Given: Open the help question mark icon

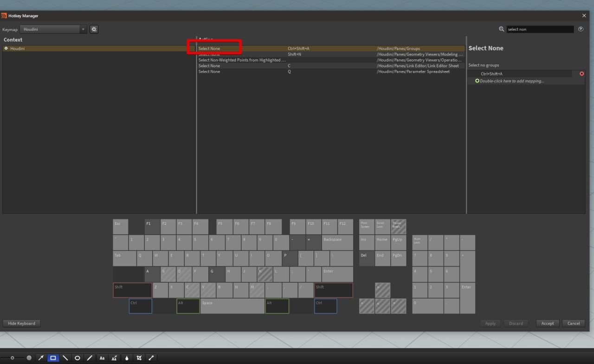Looking at the screenshot, I should (x=581, y=29).
